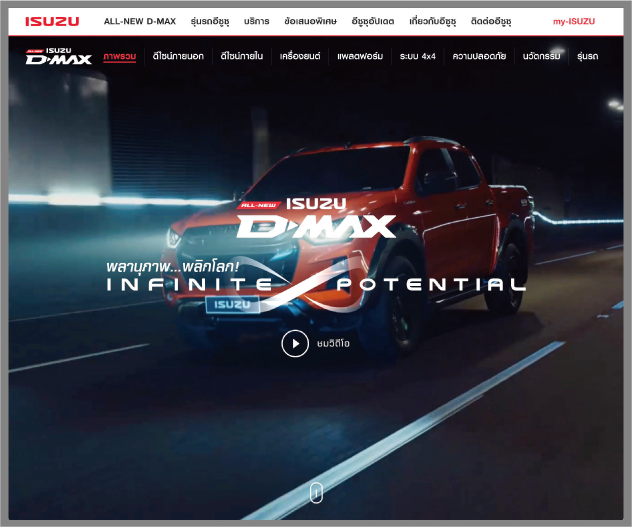Screen dimensions: 632x527
Task: Switch to the เครื่องยนต์ tab
Action: point(300,56)
